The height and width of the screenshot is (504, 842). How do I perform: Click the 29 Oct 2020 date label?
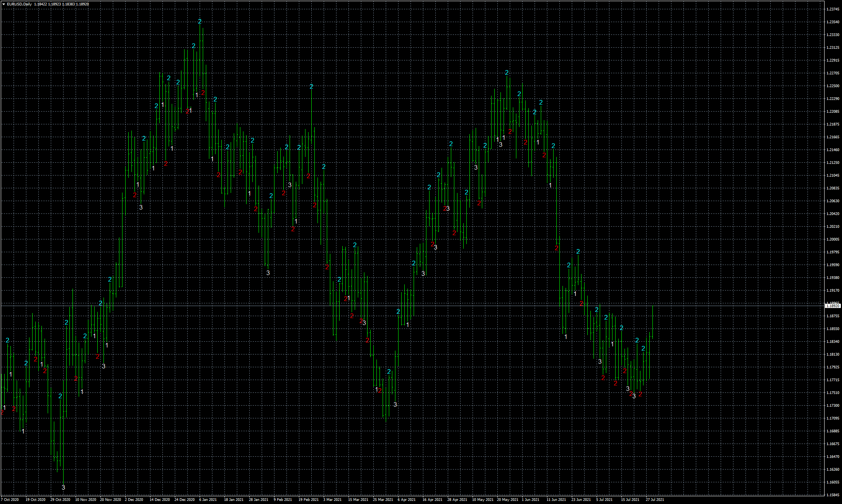(60, 500)
